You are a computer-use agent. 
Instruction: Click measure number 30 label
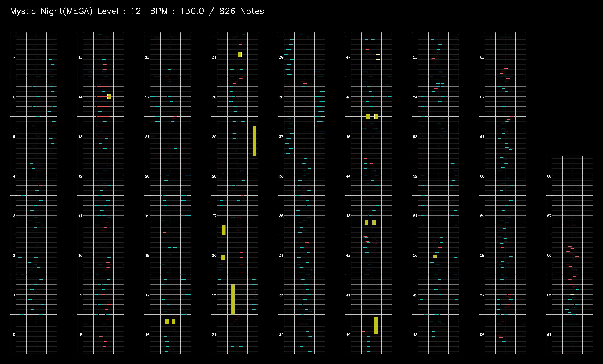click(214, 97)
